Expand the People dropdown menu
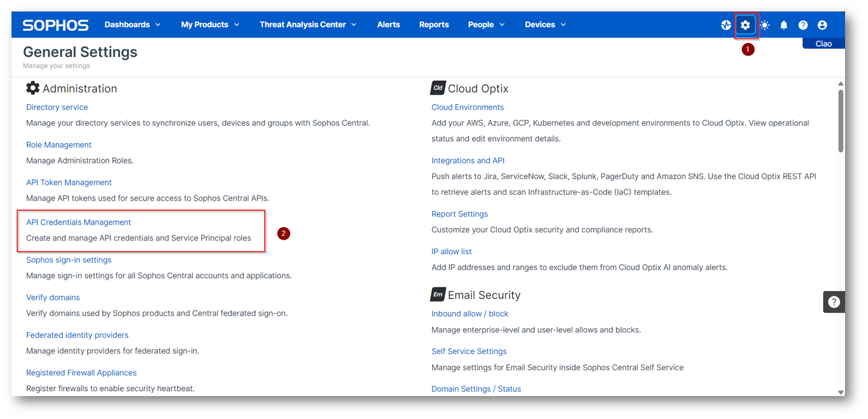The width and height of the screenshot is (868, 419). tap(486, 25)
